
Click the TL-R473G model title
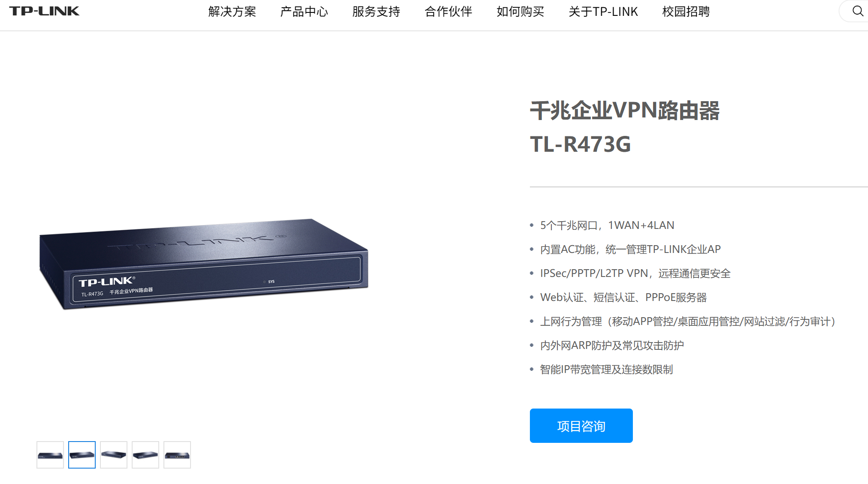(581, 144)
